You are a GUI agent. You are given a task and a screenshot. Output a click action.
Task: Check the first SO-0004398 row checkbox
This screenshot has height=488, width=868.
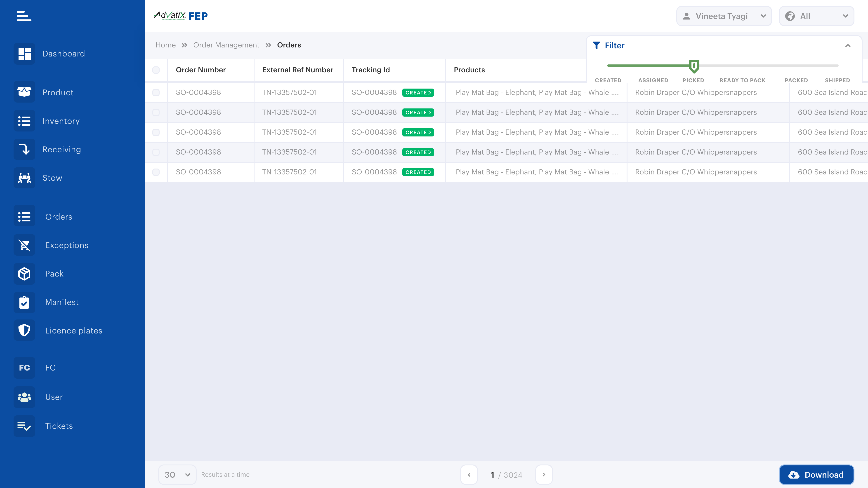(156, 92)
